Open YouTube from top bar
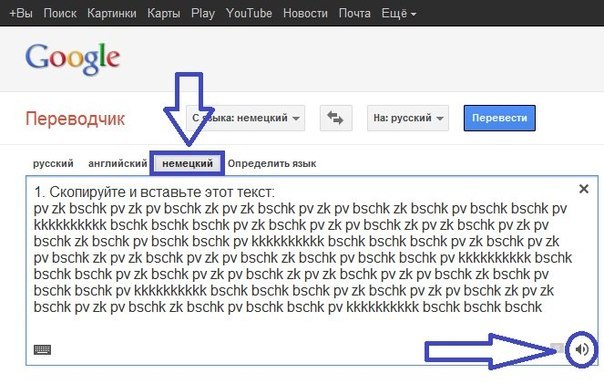The image size is (604, 384). tap(249, 13)
